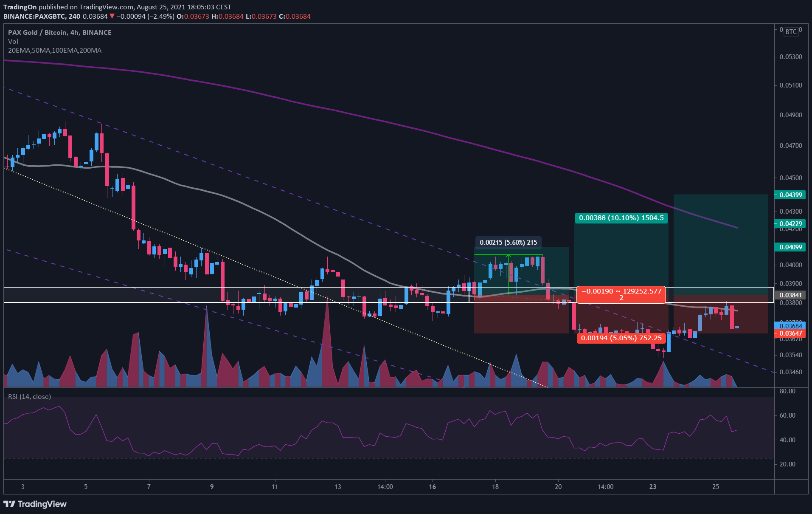Click the 80.00 RSI axis label

[x=787, y=391]
